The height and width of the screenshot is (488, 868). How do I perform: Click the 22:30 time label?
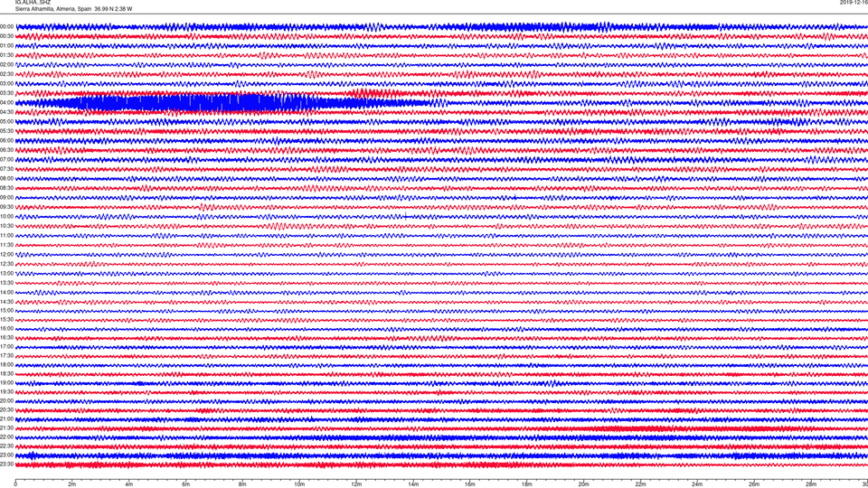(x=6, y=446)
